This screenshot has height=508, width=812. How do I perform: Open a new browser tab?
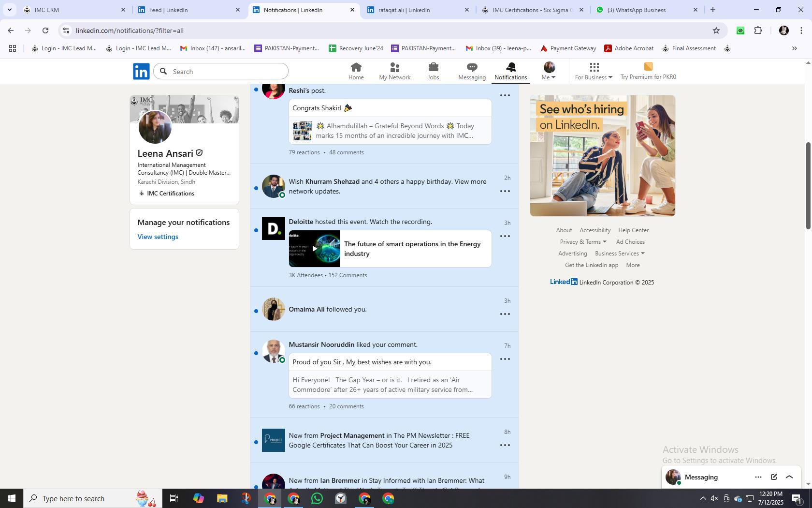[x=712, y=10]
